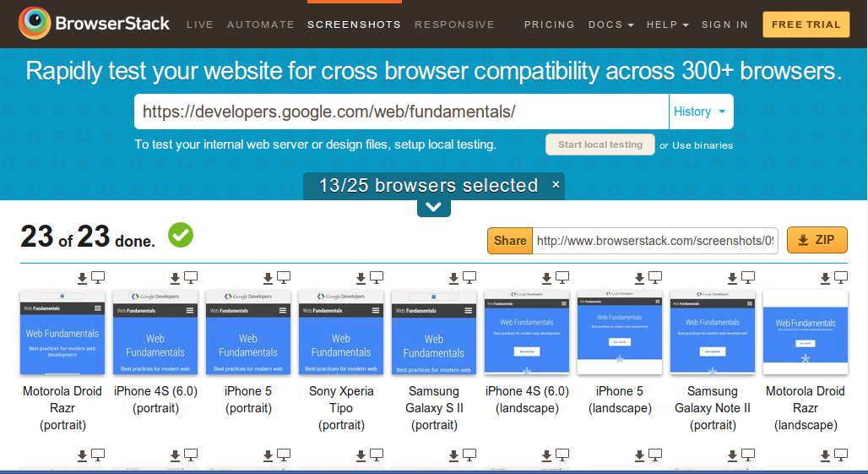Viewport: 868px width, 474px height.
Task: Download the Sony Xperia Tipo screenshot
Action: coord(361,277)
